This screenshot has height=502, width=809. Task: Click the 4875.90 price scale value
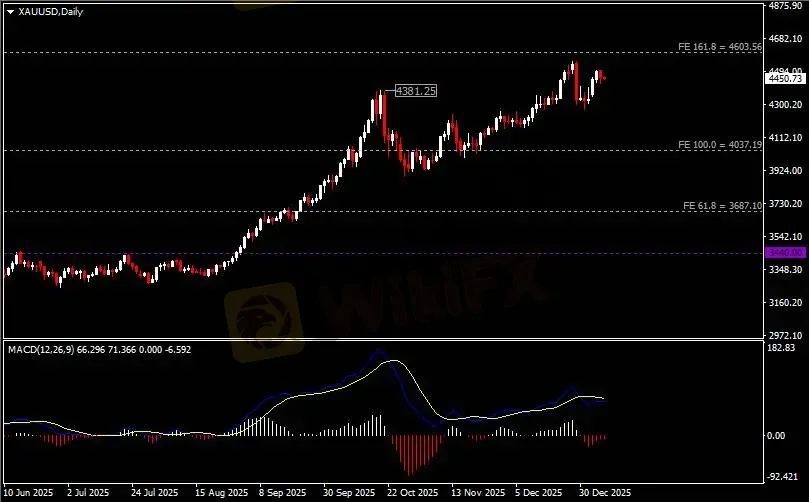coord(785,6)
